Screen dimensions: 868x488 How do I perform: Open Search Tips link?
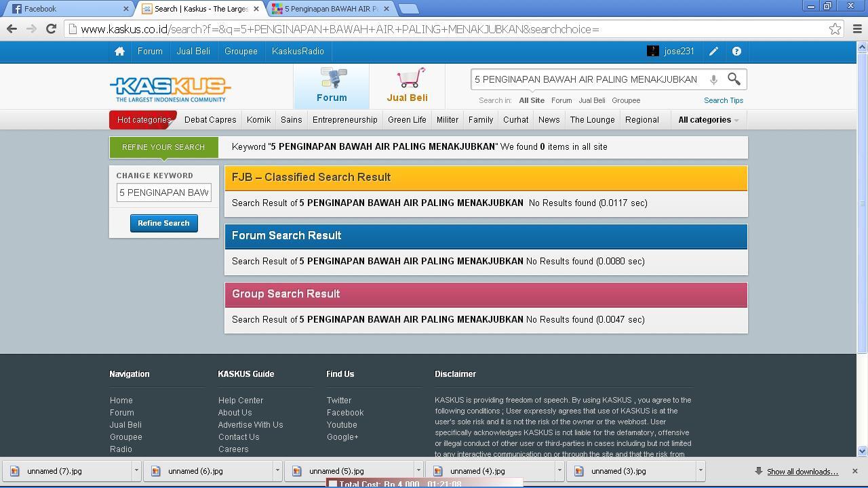(724, 100)
